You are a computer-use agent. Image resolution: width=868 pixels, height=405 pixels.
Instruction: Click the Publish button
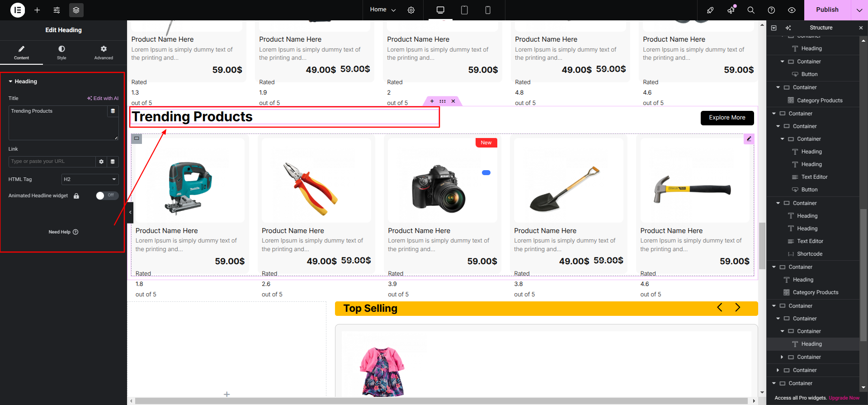tap(827, 10)
